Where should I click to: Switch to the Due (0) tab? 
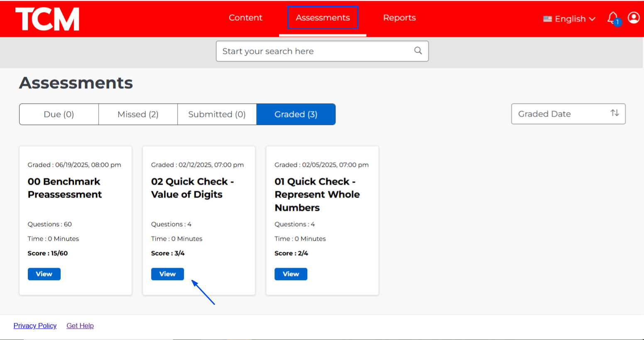[x=59, y=114]
